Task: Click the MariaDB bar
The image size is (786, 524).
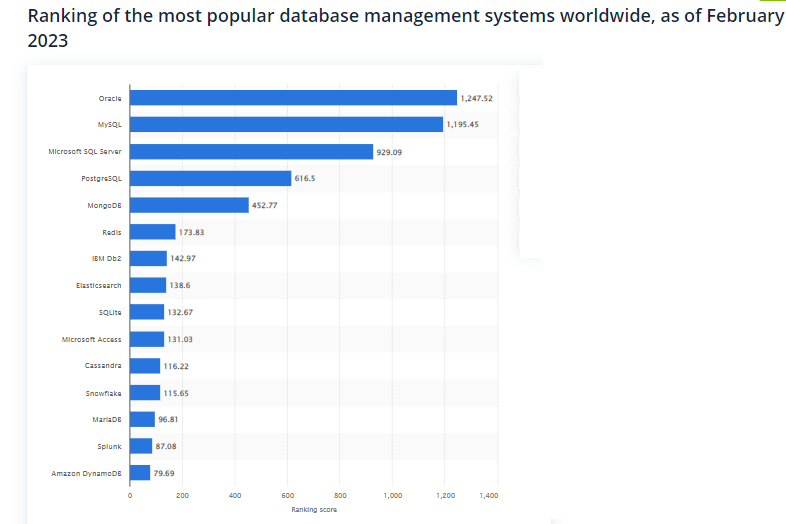Action: pos(142,419)
